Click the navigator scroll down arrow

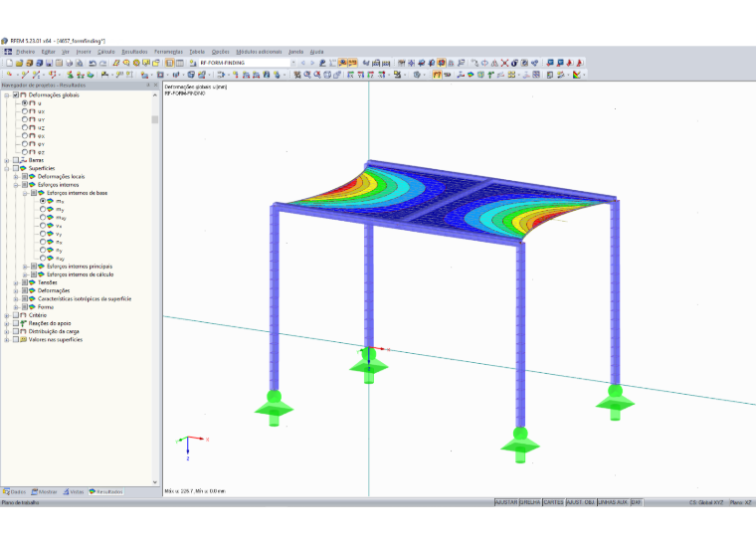pyautogui.click(x=155, y=481)
